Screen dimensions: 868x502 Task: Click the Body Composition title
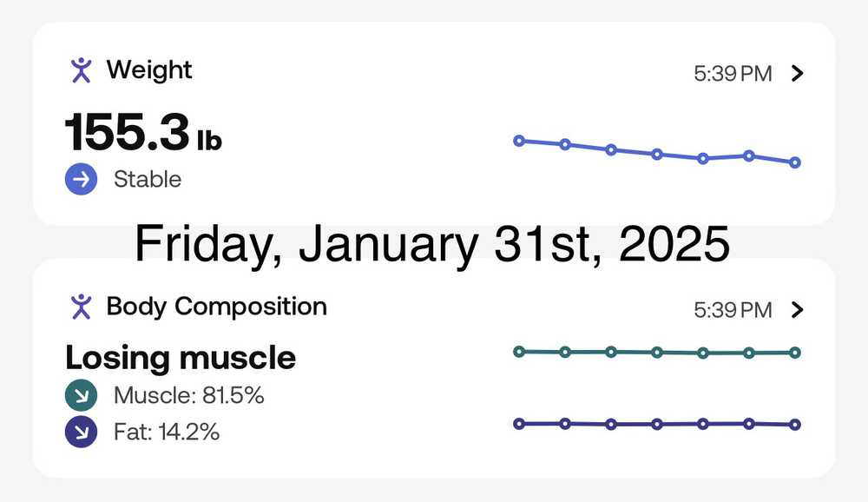[x=216, y=307]
